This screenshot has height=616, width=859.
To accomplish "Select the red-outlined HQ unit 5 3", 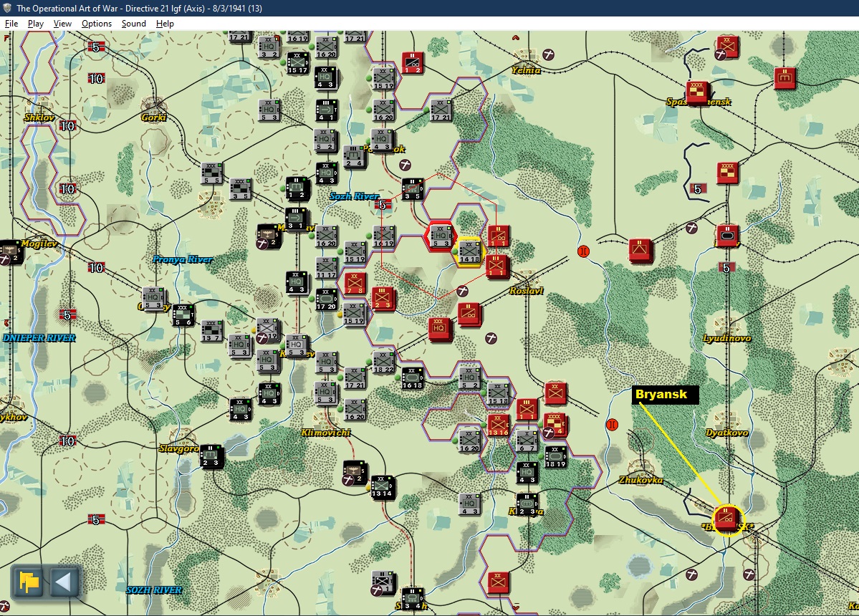I will 440,236.
